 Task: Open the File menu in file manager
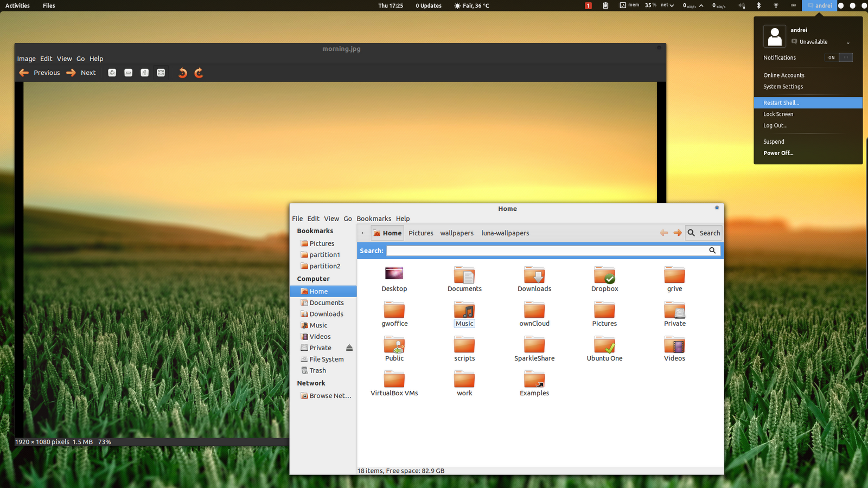coord(297,219)
